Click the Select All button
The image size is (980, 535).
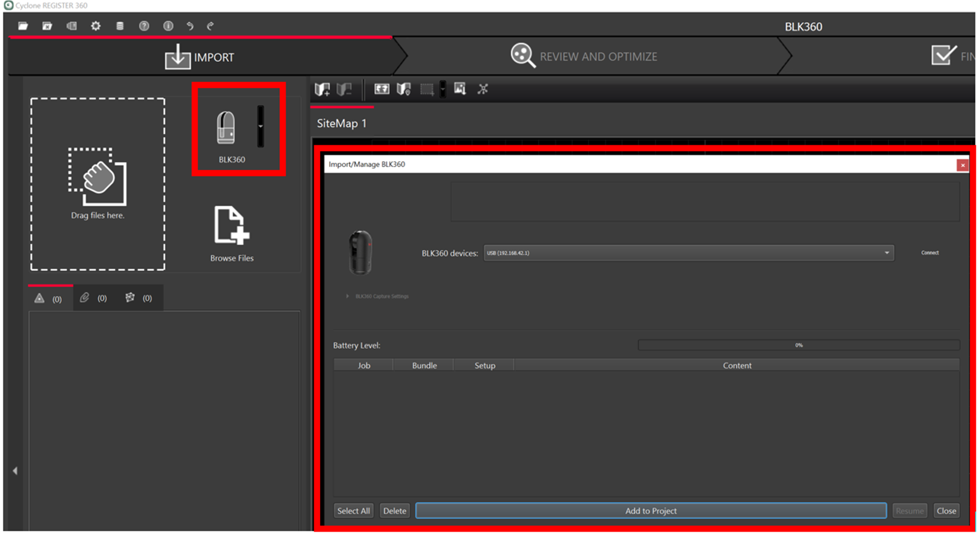tap(353, 511)
